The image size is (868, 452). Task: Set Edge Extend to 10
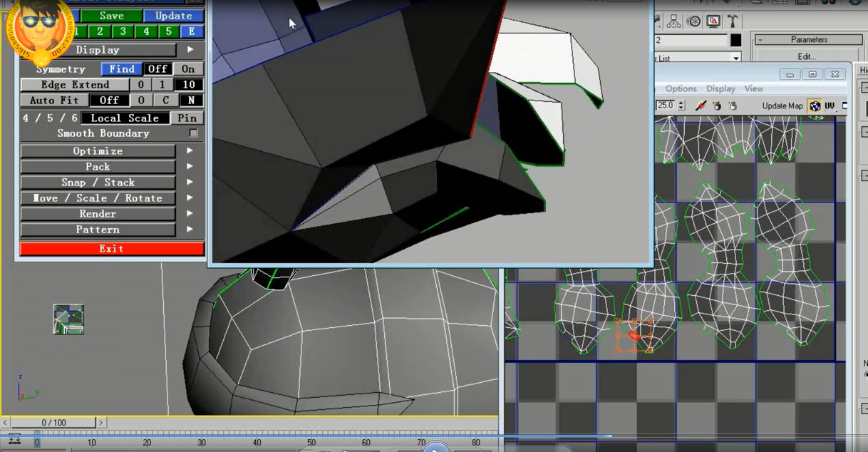pos(189,85)
